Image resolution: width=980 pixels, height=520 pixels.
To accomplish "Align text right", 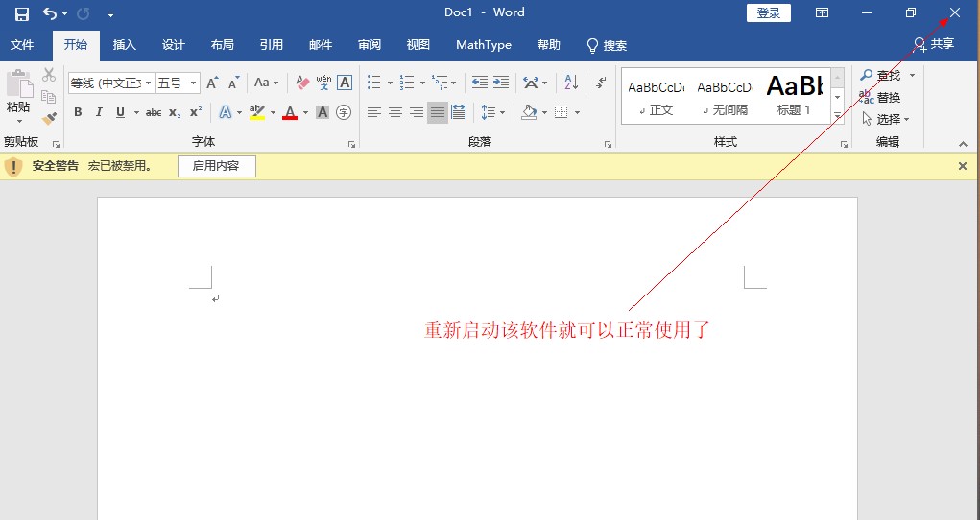I will tap(417, 112).
